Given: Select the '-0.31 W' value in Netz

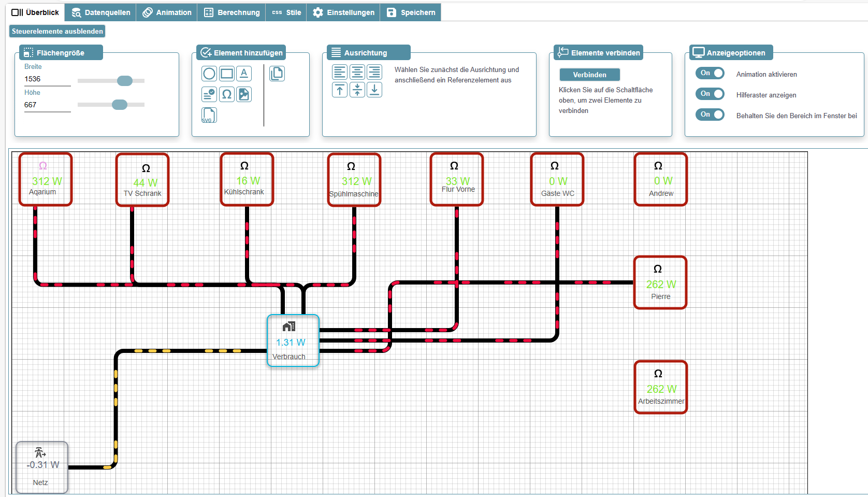Looking at the screenshot, I should pos(43,465).
